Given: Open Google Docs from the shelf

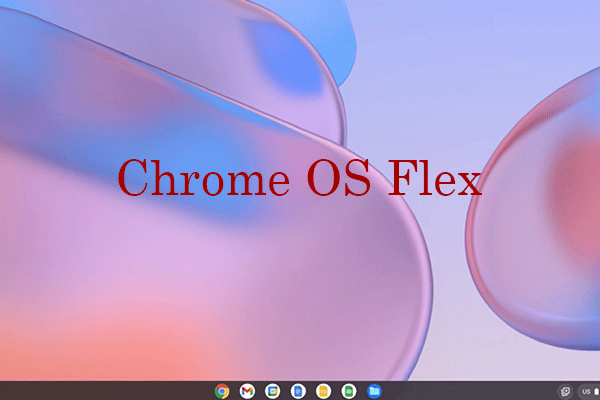Looking at the screenshot, I should pos(298,391).
